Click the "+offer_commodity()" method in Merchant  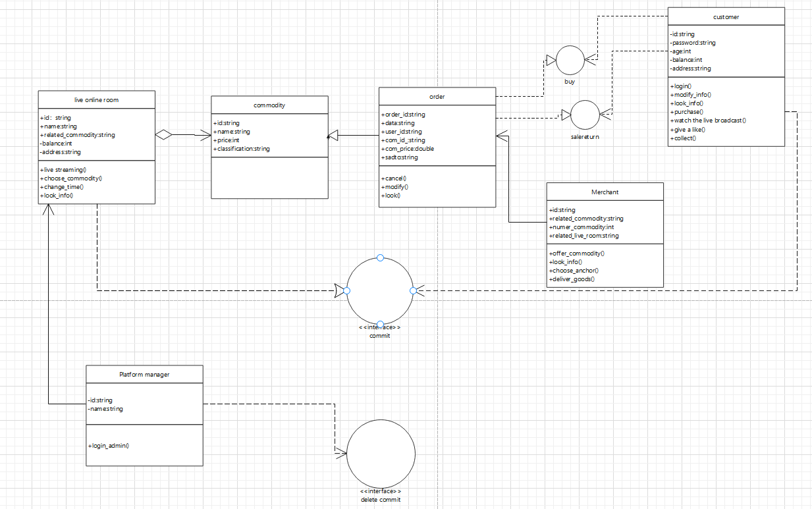[577, 253]
